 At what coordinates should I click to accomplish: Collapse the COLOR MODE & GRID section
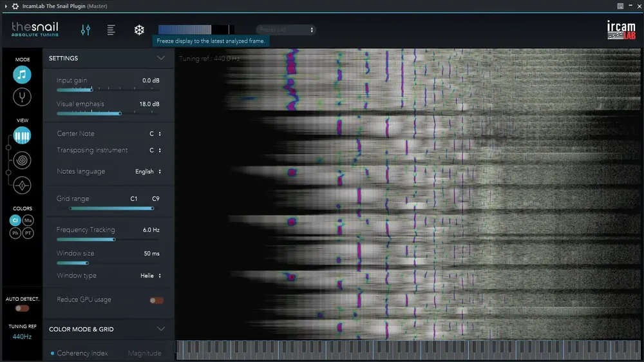coord(161,329)
